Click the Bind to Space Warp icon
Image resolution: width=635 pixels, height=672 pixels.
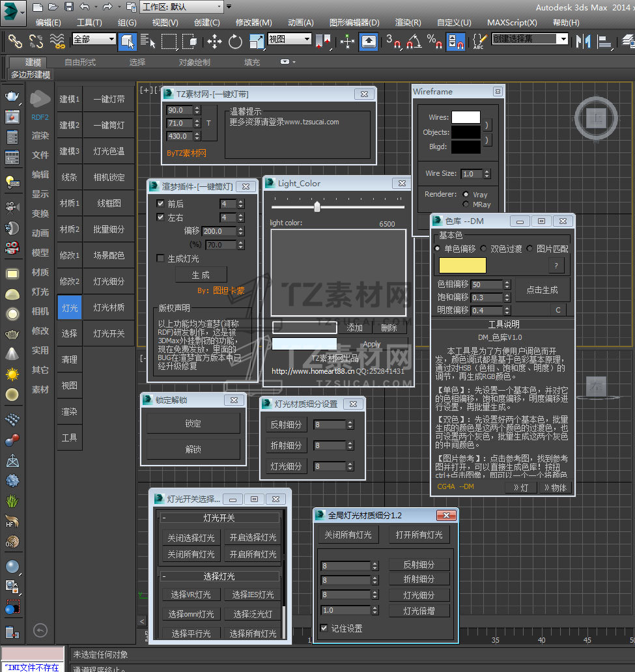point(57,41)
